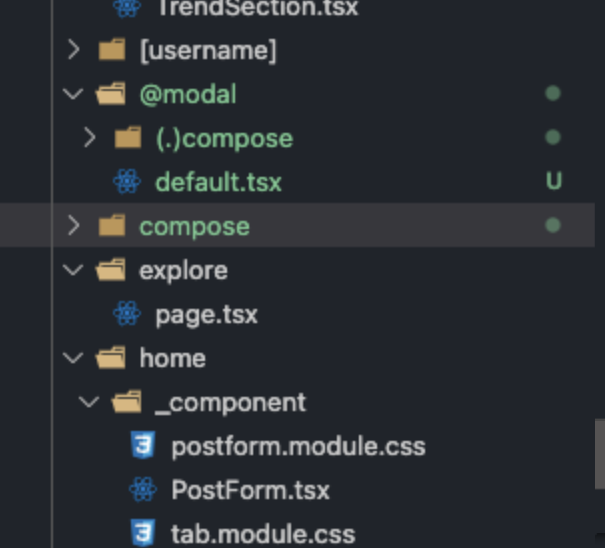605x548 pixels.
Task: Click the React icon beside default.tsx
Action: click(x=127, y=181)
